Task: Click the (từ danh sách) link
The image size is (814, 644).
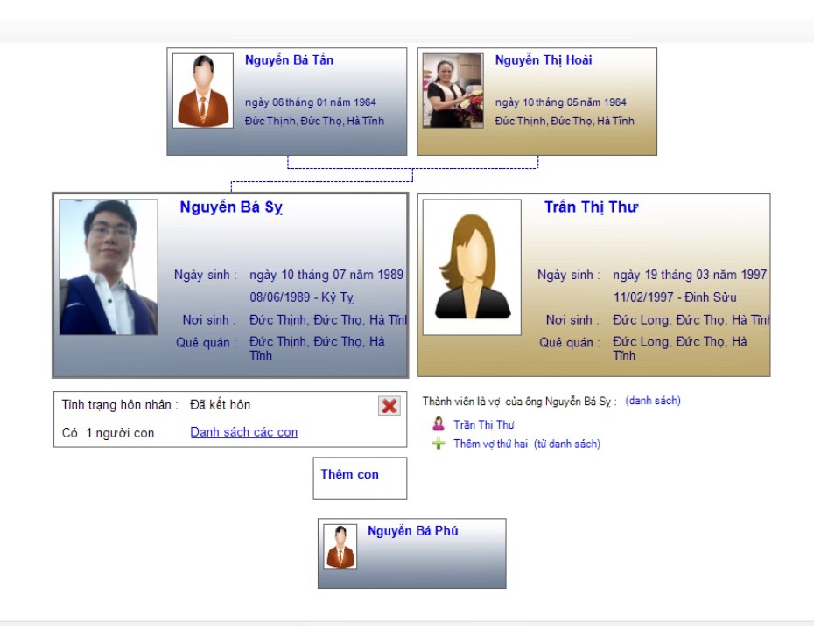Action: tap(567, 444)
